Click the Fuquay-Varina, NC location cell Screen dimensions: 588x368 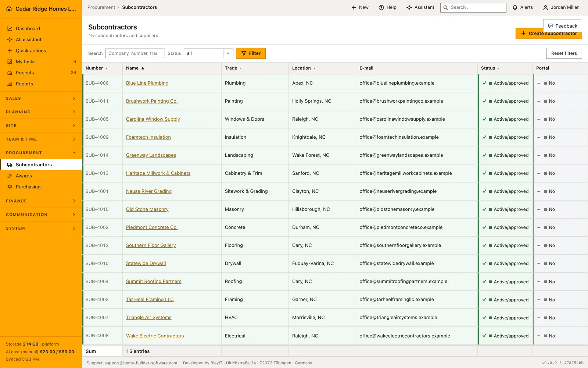(322, 263)
